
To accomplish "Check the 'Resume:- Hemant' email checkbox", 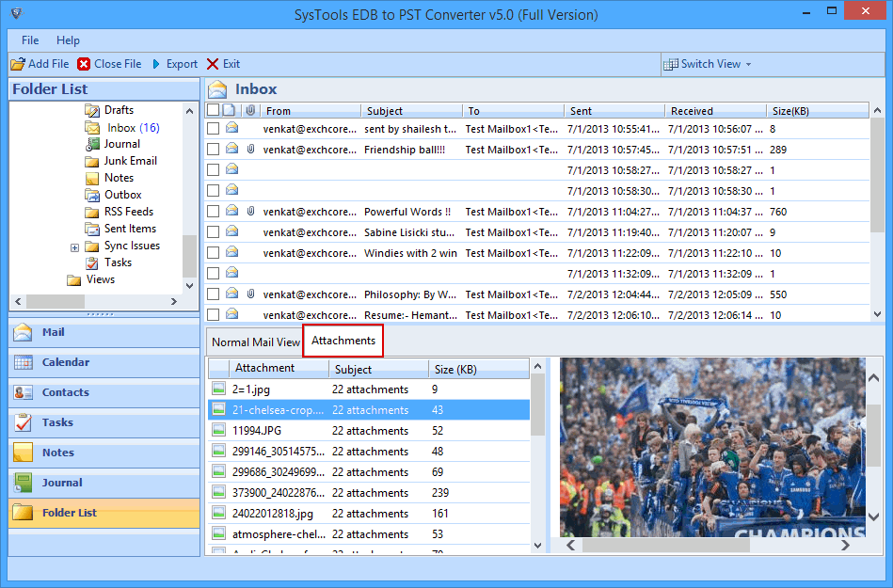I will (213, 314).
